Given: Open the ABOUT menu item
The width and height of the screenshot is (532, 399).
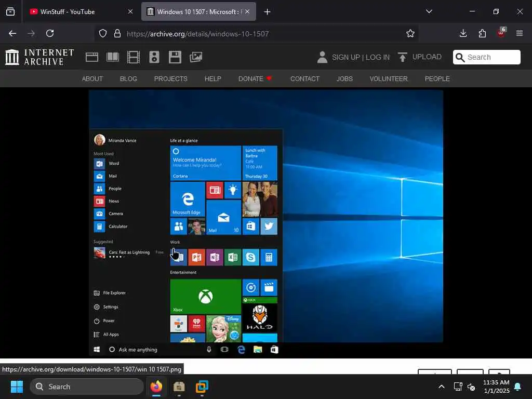Looking at the screenshot, I should pyautogui.click(x=92, y=79).
